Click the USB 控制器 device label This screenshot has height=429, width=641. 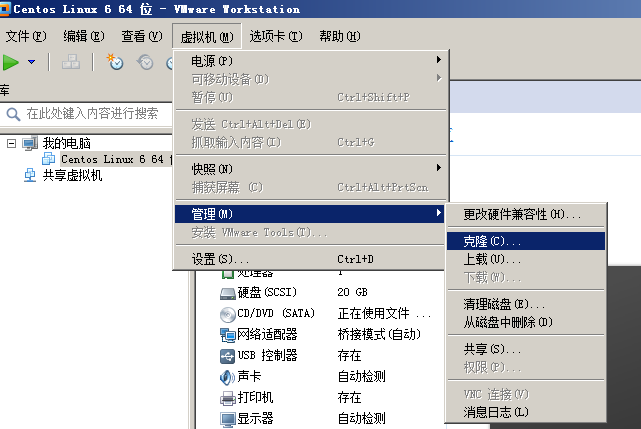[x=267, y=355]
